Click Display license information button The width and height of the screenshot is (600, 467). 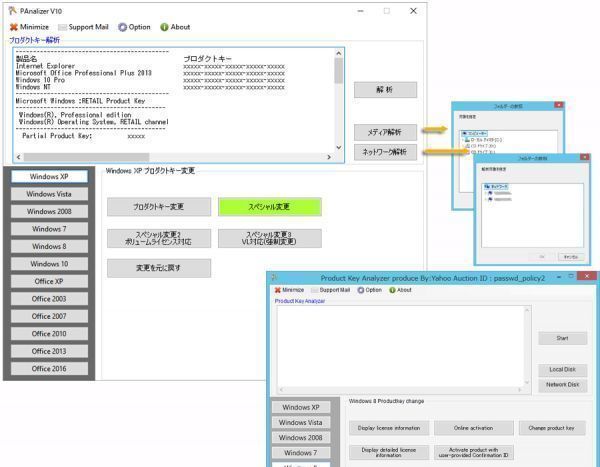[x=389, y=428]
